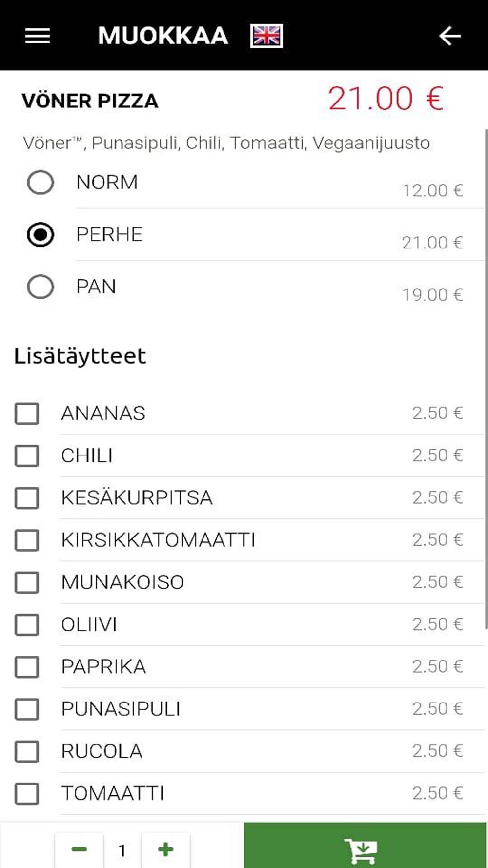Increase quantity with the plus button
488x868 pixels.
click(166, 850)
